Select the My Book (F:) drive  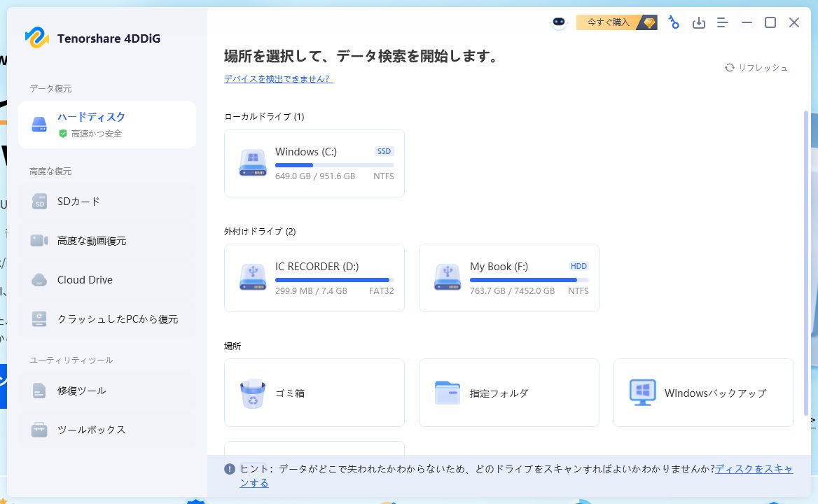pos(508,278)
